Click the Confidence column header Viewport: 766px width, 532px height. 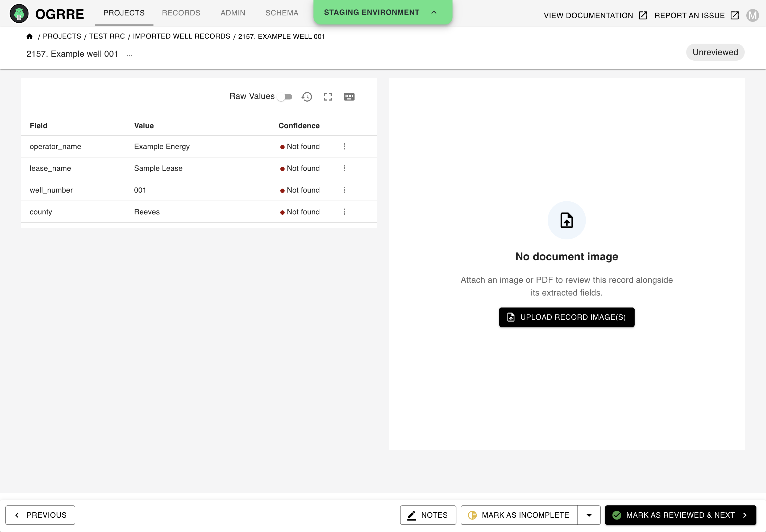[299, 126]
